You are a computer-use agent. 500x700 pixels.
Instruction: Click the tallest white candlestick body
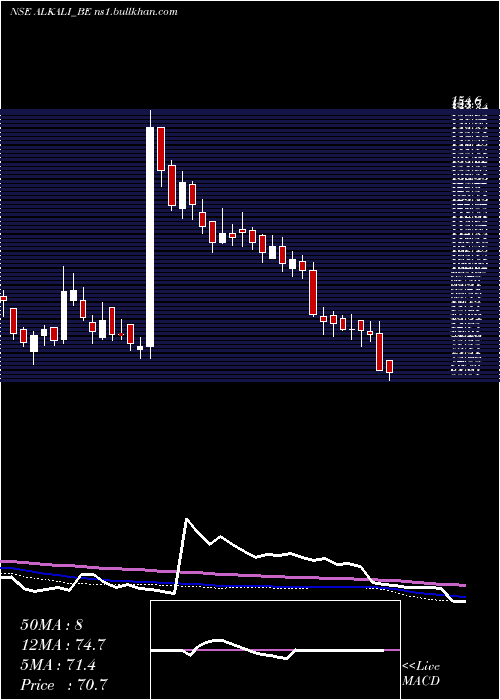(x=150, y=237)
